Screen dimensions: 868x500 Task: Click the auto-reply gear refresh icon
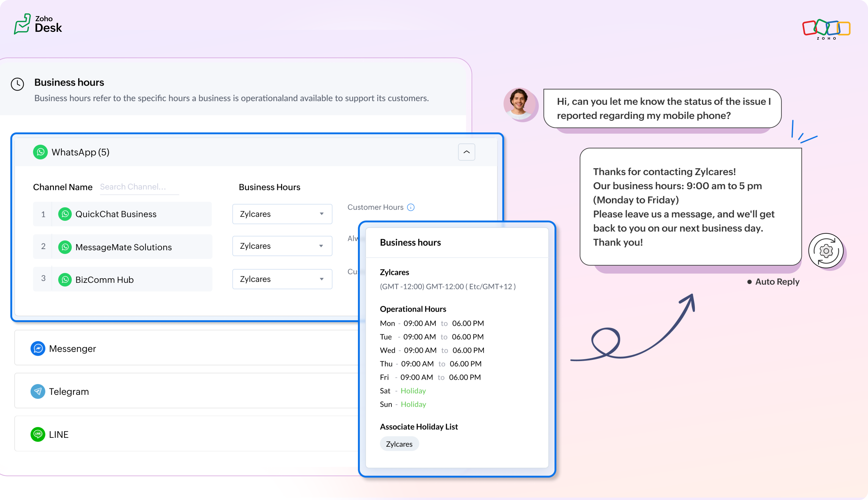coord(826,251)
